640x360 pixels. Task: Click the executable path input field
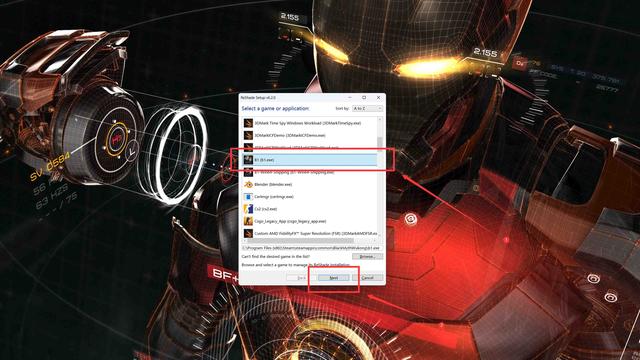pyautogui.click(x=312, y=248)
